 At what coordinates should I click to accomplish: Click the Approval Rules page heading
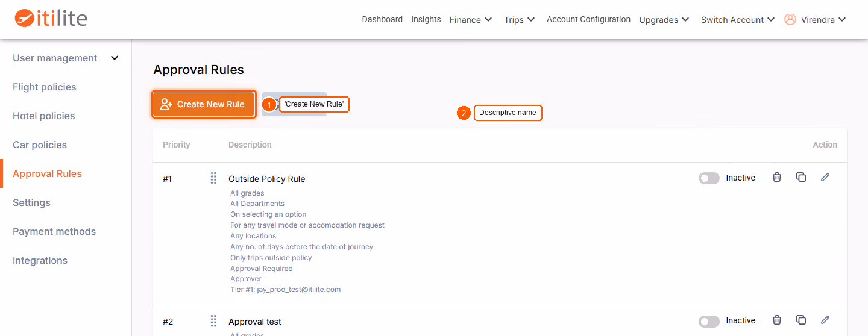pyautogui.click(x=198, y=70)
